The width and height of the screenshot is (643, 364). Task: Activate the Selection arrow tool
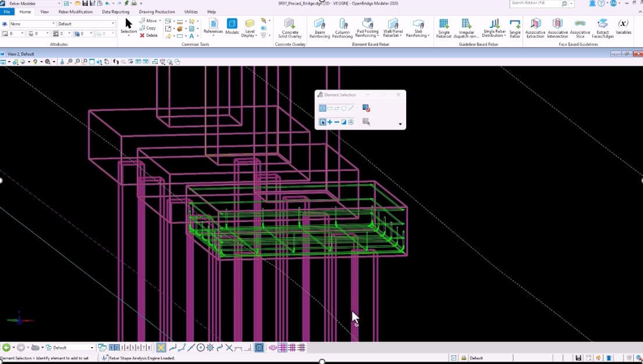pyautogui.click(x=129, y=26)
